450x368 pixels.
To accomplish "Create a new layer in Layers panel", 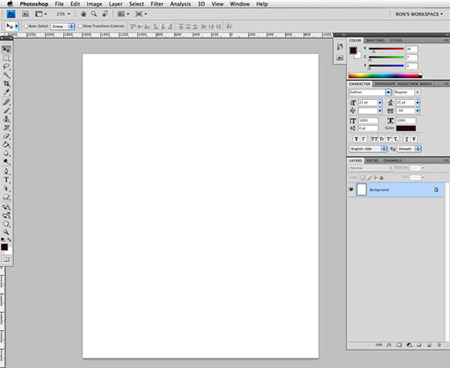I will coord(429,345).
